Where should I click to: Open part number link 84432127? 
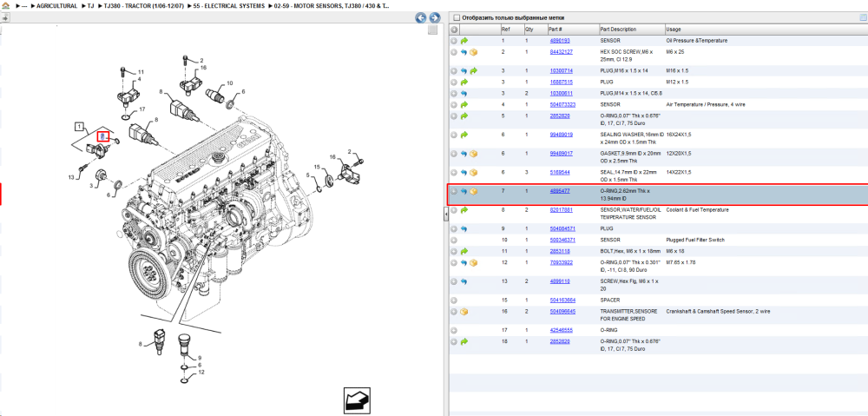point(561,52)
